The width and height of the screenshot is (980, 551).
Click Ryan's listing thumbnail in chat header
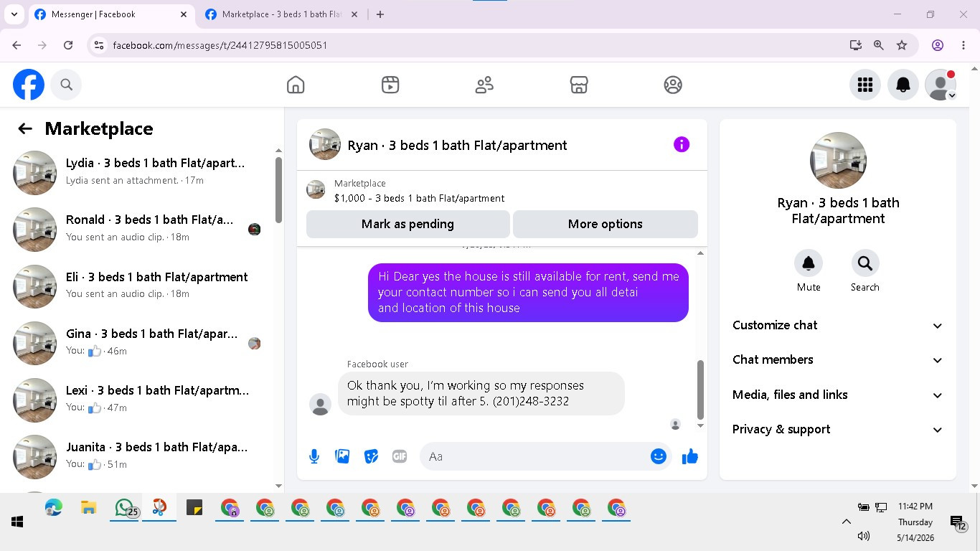coord(325,144)
